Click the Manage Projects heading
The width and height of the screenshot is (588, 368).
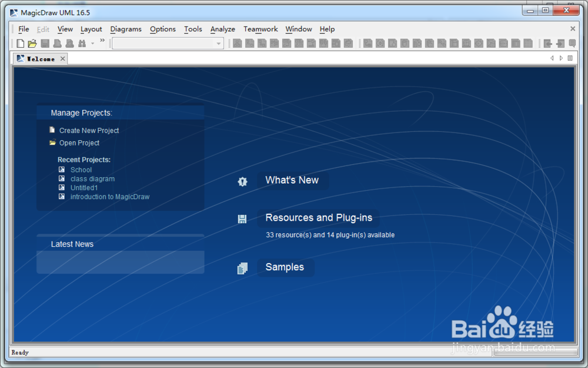pyautogui.click(x=81, y=113)
